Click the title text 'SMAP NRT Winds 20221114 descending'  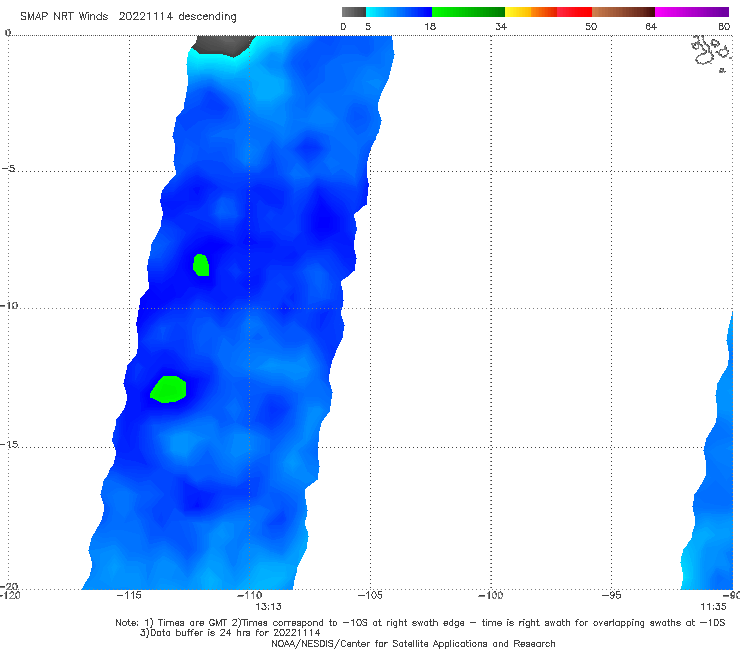[128, 16]
